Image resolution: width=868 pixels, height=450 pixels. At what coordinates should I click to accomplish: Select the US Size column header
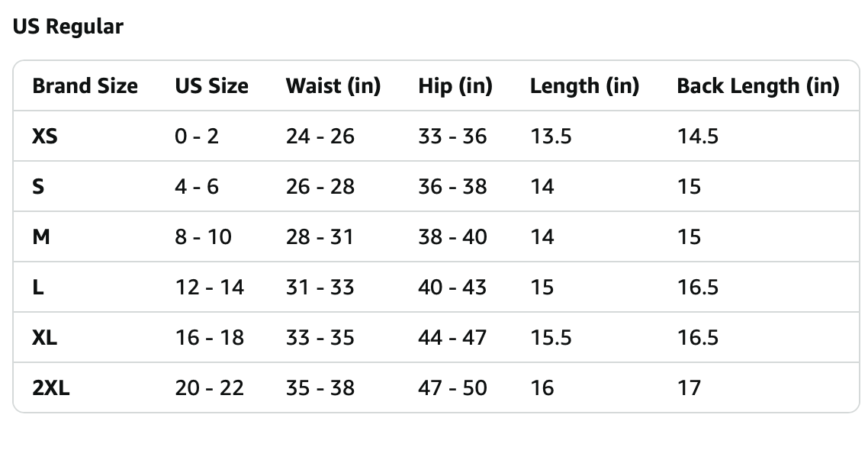[211, 86]
